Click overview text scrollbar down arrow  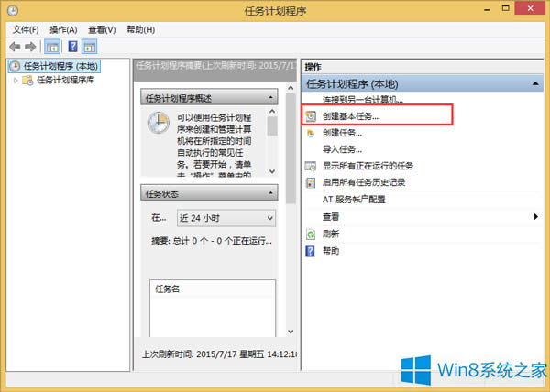pyautogui.click(x=272, y=171)
